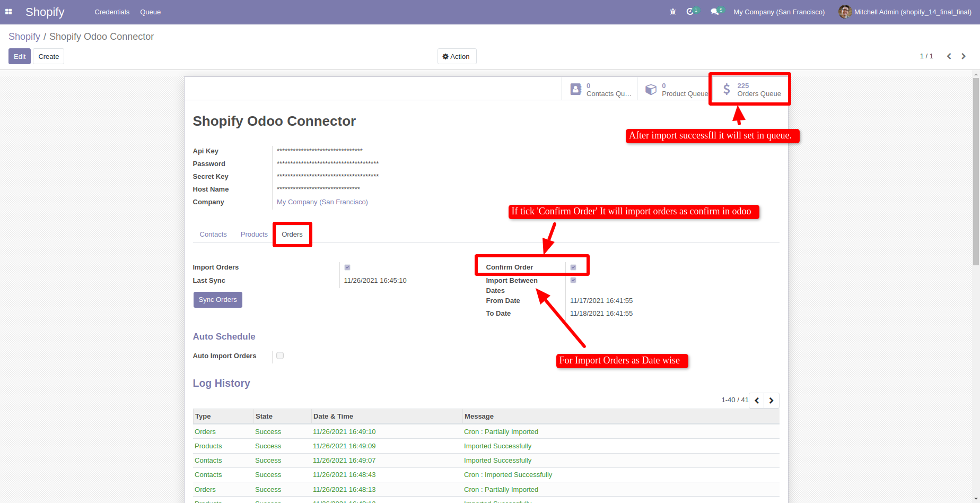980x503 pixels.
Task: Click 'Cron : Imported Successfully' message
Action: [x=508, y=475]
